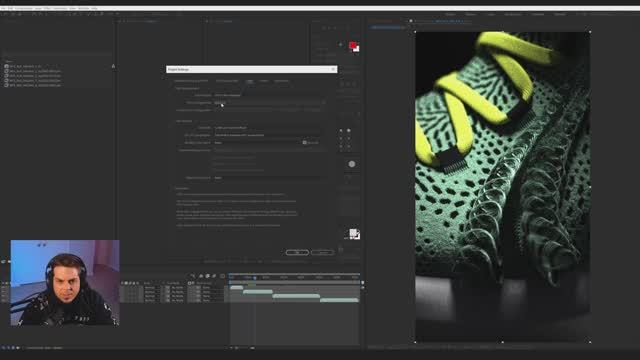Switch to Time Display Style tab in Project Settings
Screen dimensions: 640x360
[x=227, y=81]
